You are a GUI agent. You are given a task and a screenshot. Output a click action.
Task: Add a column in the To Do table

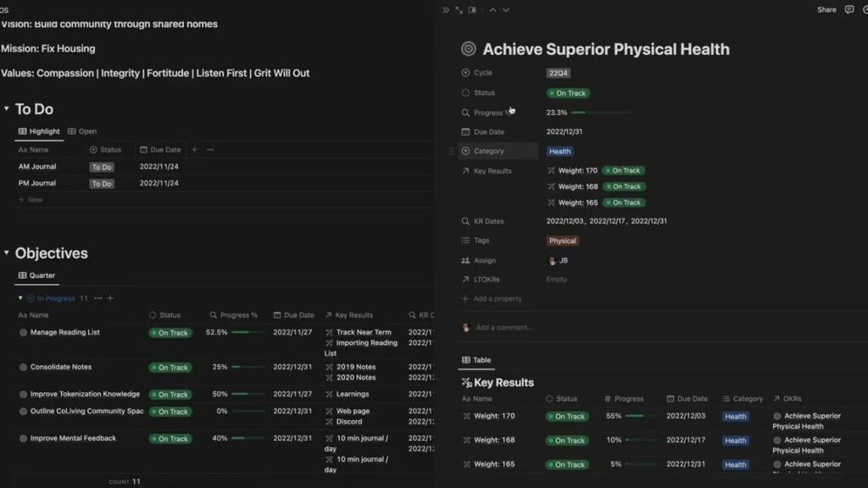[x=194, y=150]
